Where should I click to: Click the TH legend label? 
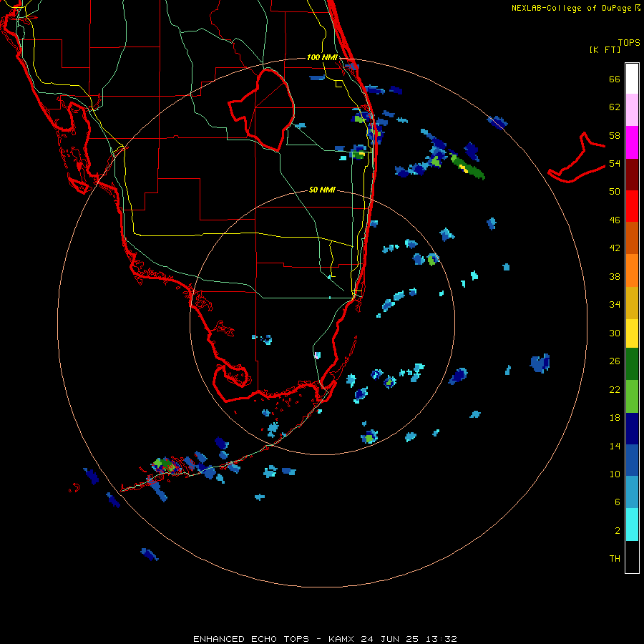[615, 559]
